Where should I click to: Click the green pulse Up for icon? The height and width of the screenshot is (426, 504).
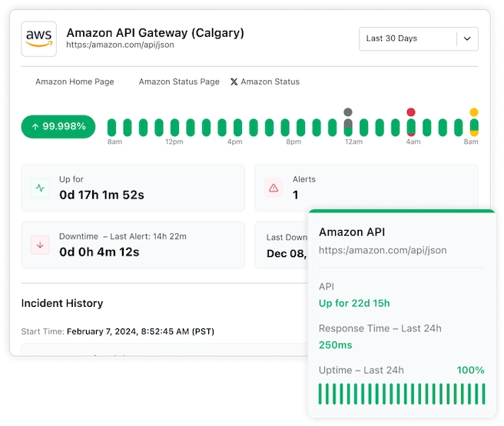click(x=40, y=188)
